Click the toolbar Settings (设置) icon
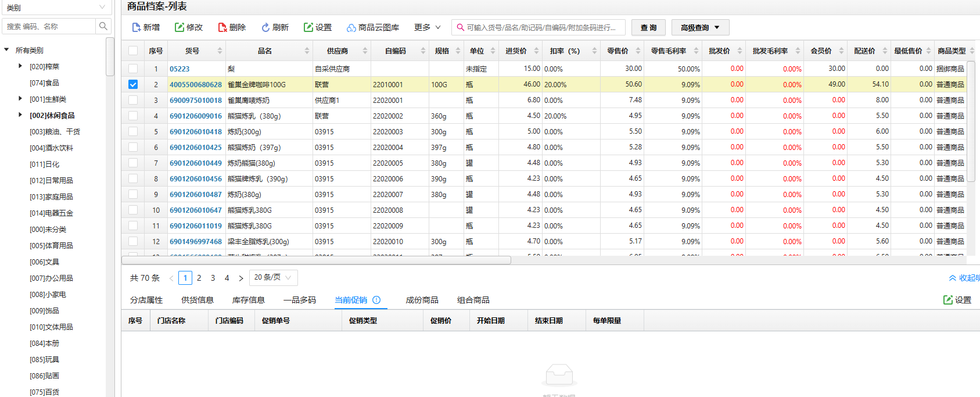This screenshot has width=980, height=397. coord(308,27)
